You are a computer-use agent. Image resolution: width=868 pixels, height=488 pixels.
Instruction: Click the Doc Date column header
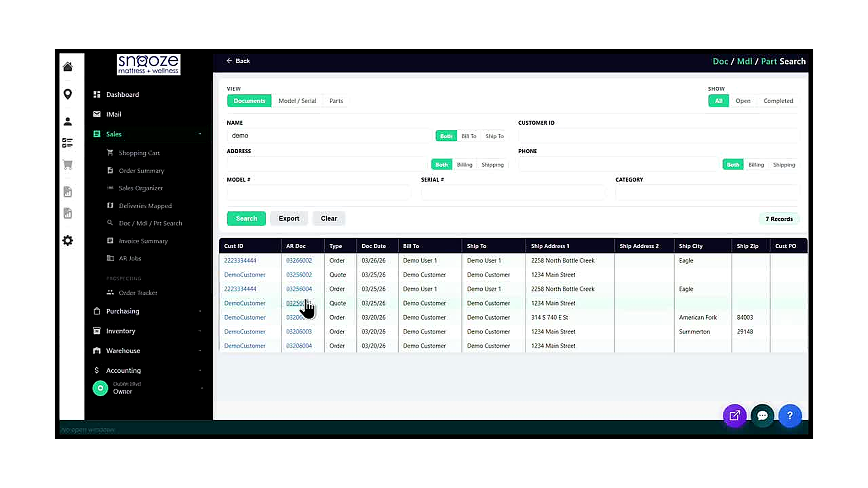pos(373,246)
